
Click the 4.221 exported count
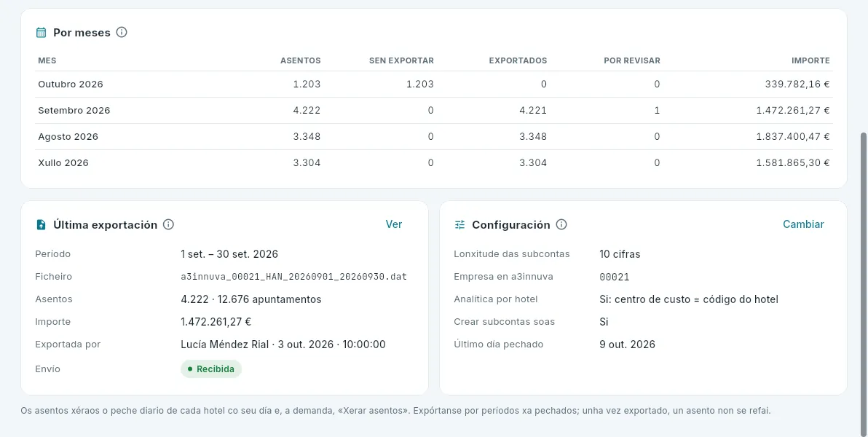pos(532,110)
